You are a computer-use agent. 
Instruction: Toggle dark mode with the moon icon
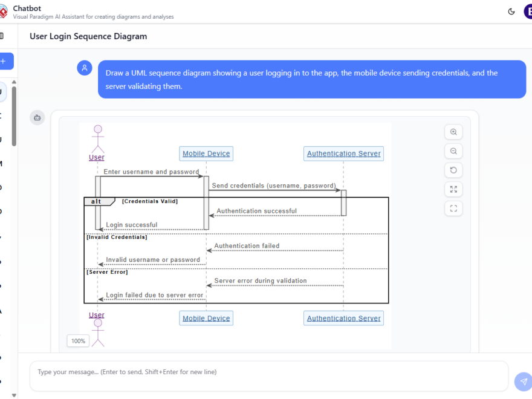coord(511,11)
